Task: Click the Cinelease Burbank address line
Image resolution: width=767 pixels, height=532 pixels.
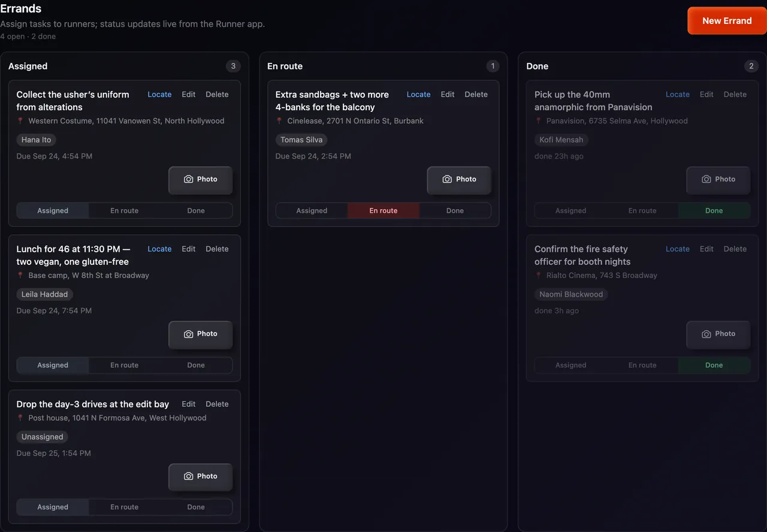Action: coord(349,121)
